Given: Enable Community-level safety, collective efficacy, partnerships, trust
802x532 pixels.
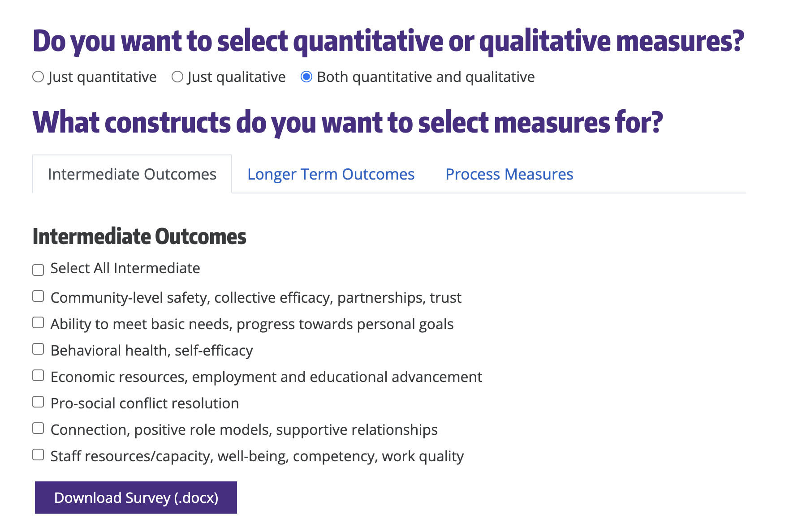Looking at the screenshot, I should (38, 296).
